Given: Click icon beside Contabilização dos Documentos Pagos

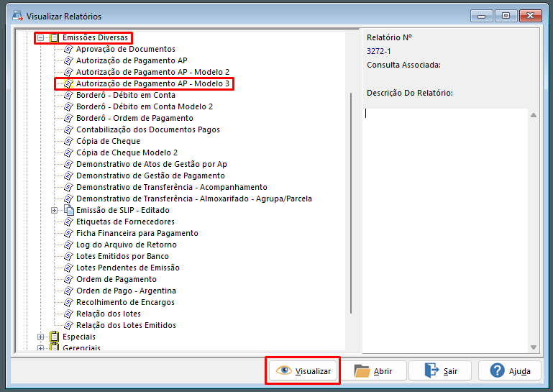Looking at the screenshot, I should (x=68, y=130).
